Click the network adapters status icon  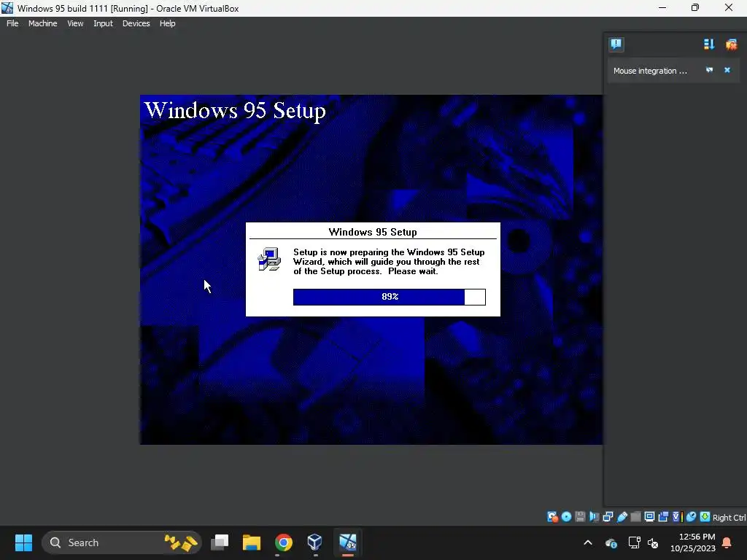click(x=608, y=517)
